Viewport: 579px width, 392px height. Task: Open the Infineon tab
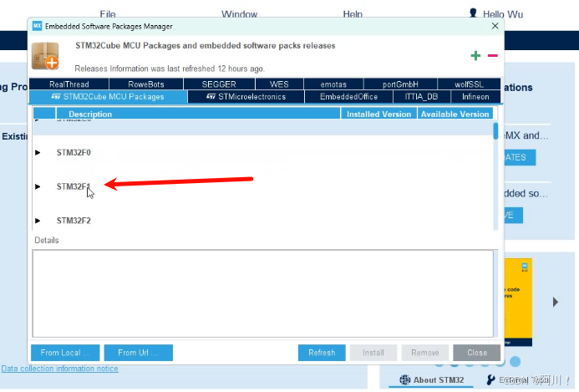475,97
